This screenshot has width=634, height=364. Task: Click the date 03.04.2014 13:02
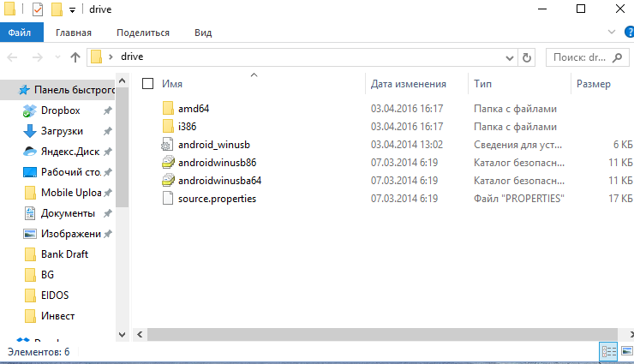pyautogui.click(x=407, y=145)
